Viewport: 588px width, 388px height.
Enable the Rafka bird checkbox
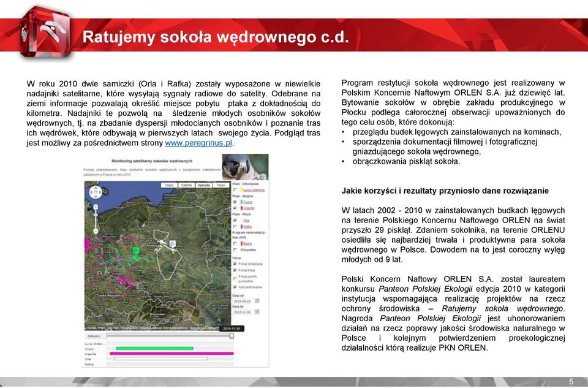click(x=235, y=227)
